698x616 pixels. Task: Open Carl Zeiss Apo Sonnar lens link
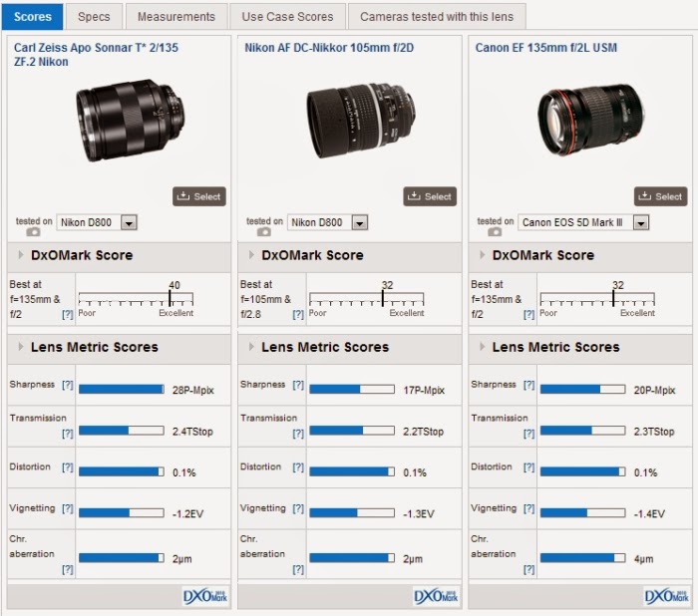click(x=96, y=54)
